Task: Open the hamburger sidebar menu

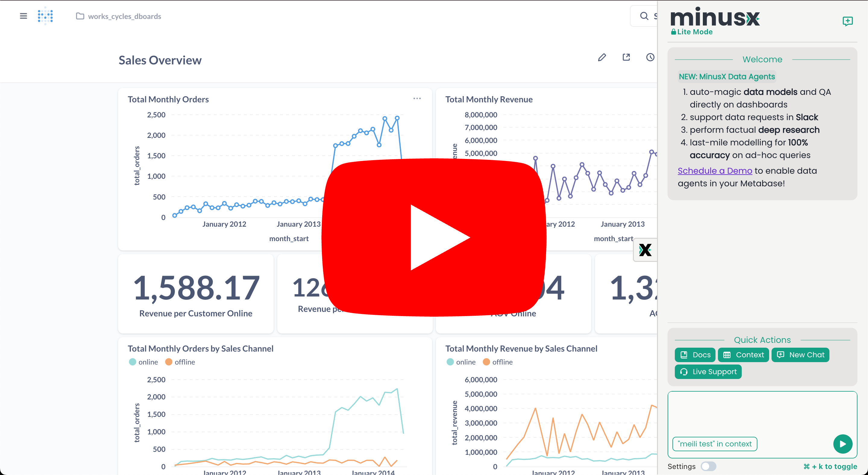Action: pyautogui.click(x=23, y=16)
